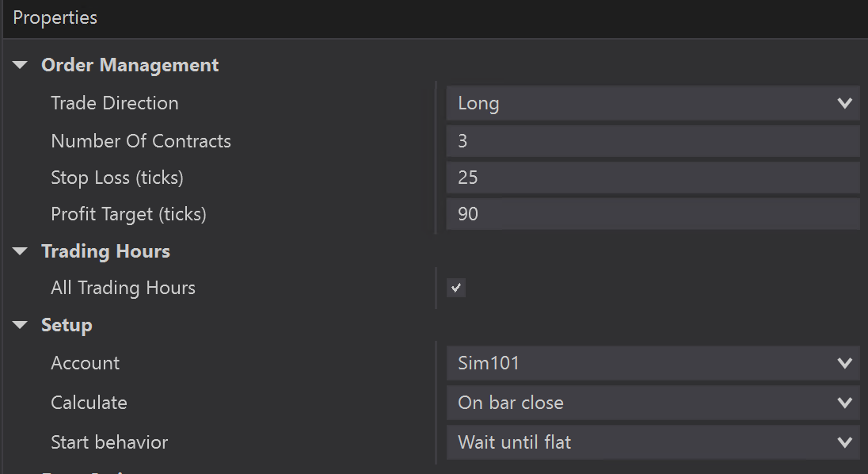Click the Properties panel title
The height and width of the screenshot is (474, 868).
point(55,17)
